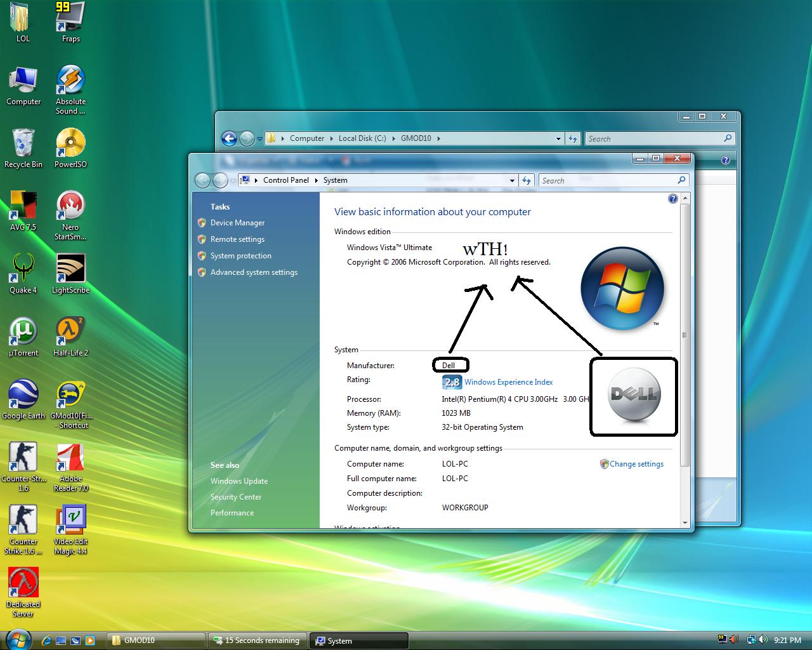Open the LOL folder on the desktop
The width and height of the screenshot is (812, 650).
click(23, 21)
